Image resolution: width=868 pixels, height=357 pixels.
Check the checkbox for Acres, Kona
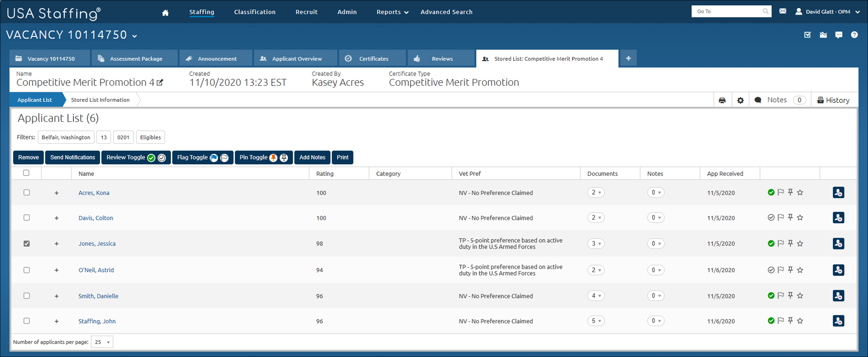coord(27,192)
